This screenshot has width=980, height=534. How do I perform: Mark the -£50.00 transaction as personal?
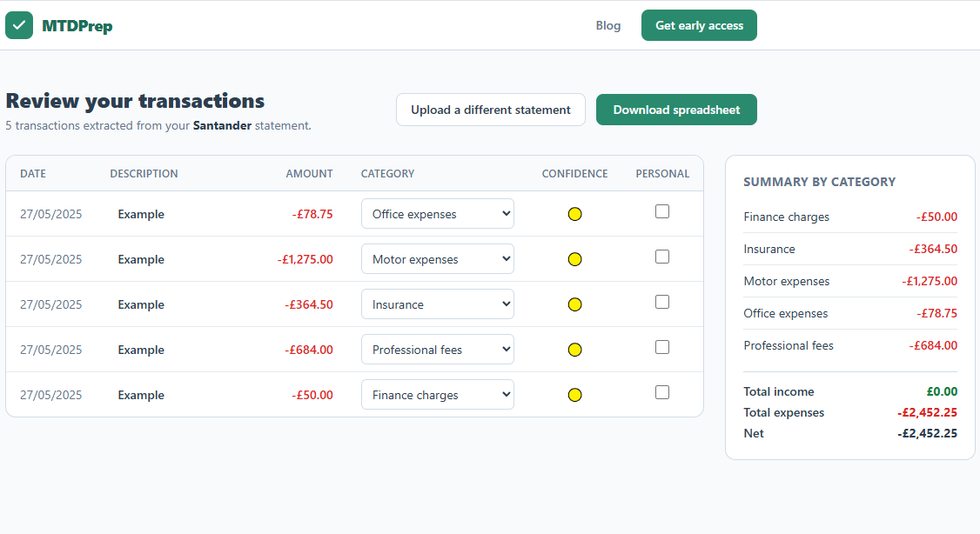(x=662, y=392)
